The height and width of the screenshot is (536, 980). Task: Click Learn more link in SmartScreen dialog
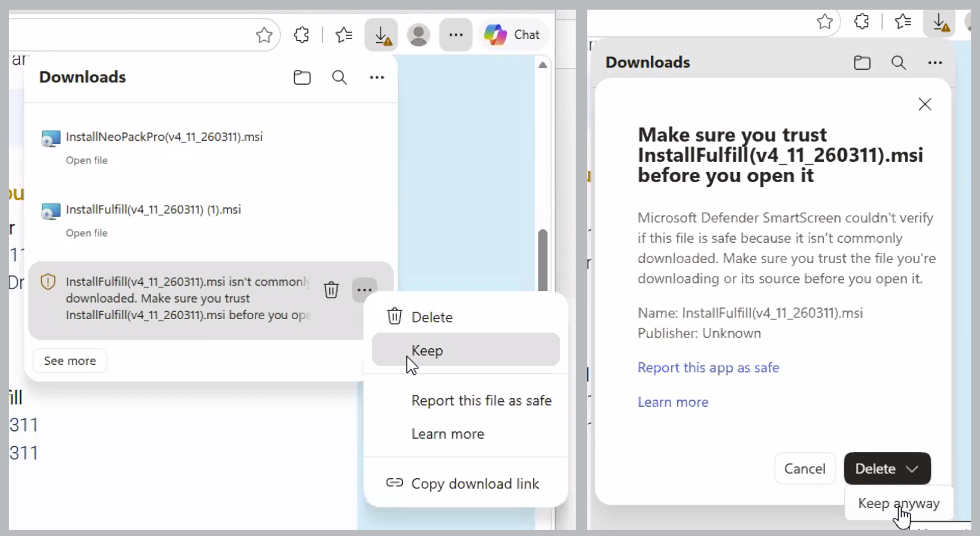[673, 402]
